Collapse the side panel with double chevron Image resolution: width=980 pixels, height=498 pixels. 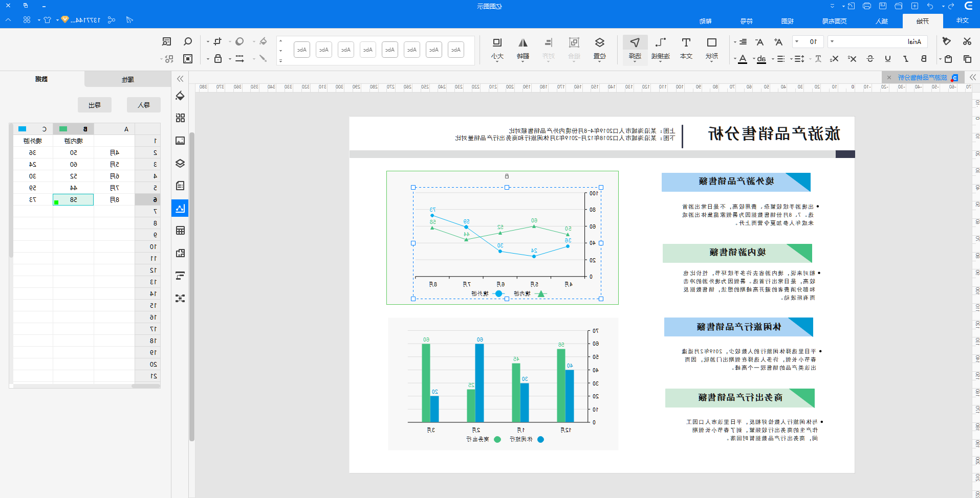coord(180,79)
